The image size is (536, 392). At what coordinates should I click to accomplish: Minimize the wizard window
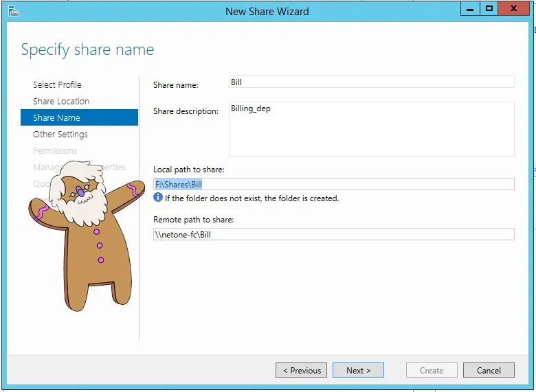click(x=470, y=8)
